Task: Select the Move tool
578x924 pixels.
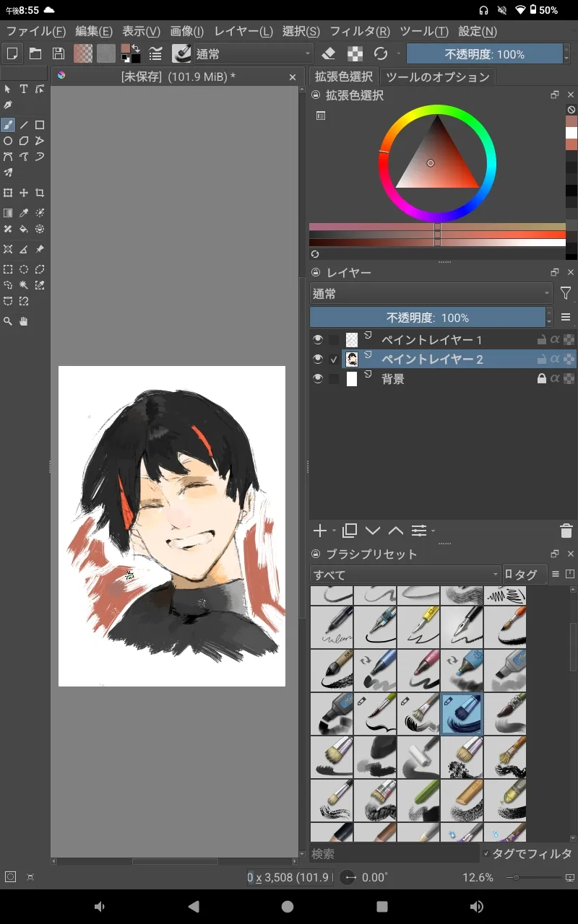Action: [x=24, y=193]
